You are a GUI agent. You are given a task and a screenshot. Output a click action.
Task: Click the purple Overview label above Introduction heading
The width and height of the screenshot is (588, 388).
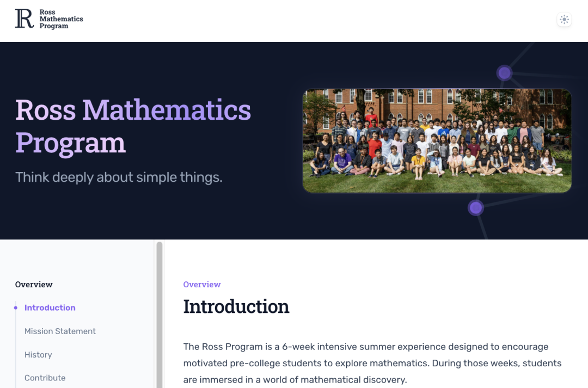(202, 285)
